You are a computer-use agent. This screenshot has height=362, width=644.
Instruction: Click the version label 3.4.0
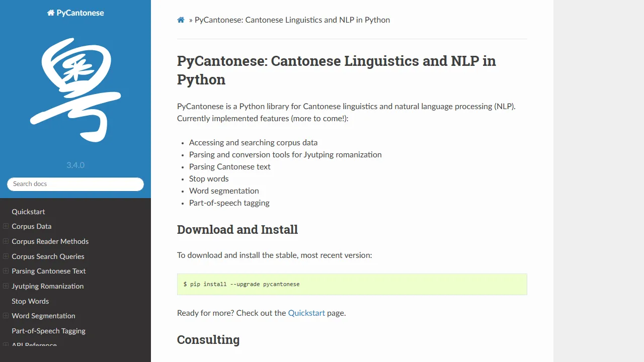[x=75, y=165]
